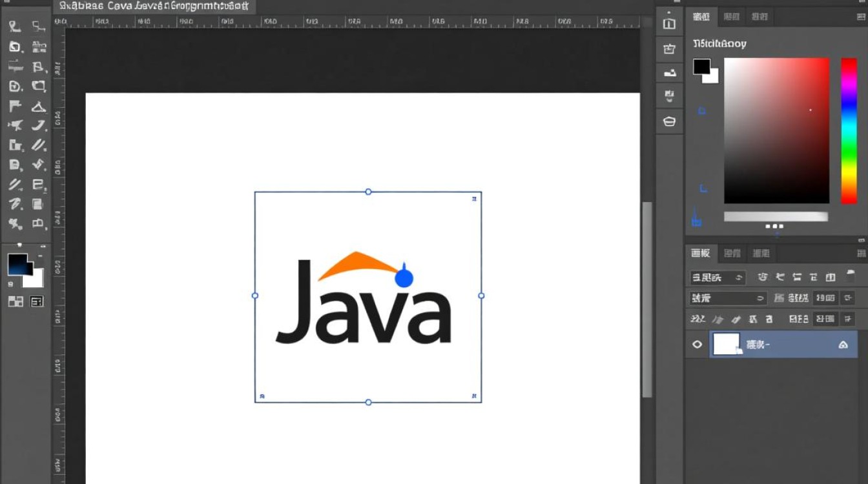This screenshot has width=868, height=484.
Task: Click the artboard panel icon in the right rail
Action: 668,23
